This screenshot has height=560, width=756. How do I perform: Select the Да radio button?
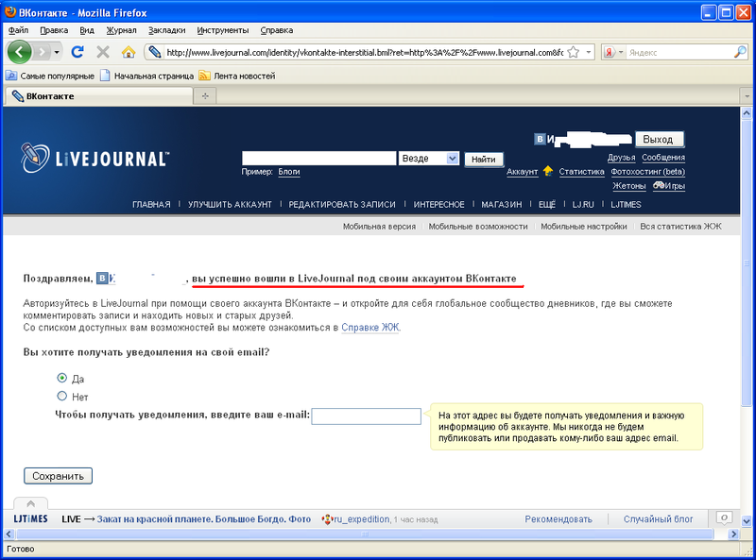(61, 378)
